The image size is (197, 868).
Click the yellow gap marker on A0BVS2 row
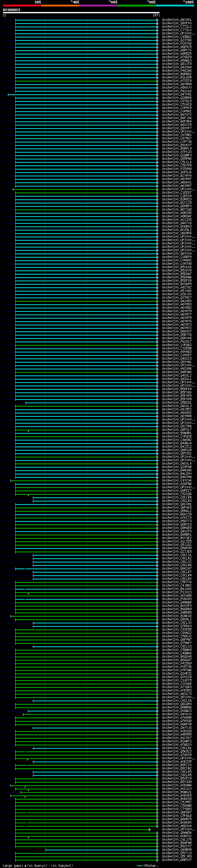point(29,837)
